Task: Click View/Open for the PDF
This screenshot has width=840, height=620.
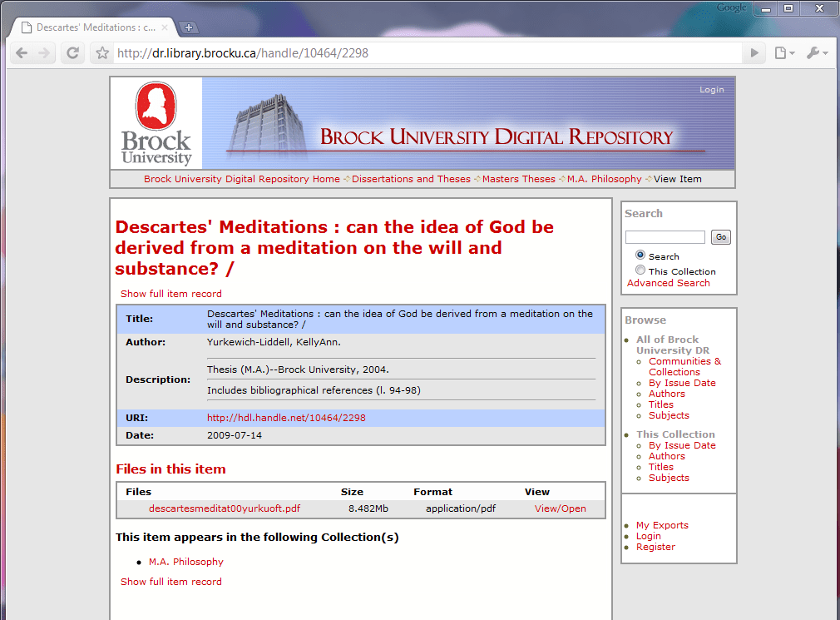Action: 561,508
